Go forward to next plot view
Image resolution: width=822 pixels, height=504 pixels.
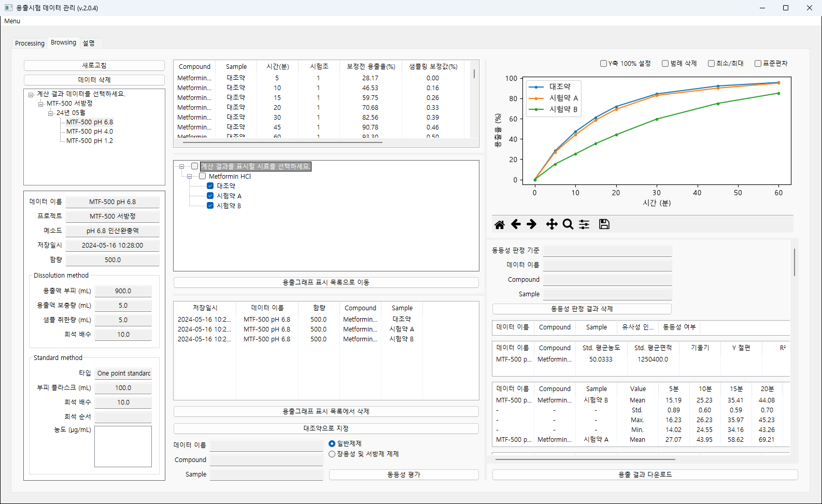[532, 224]
